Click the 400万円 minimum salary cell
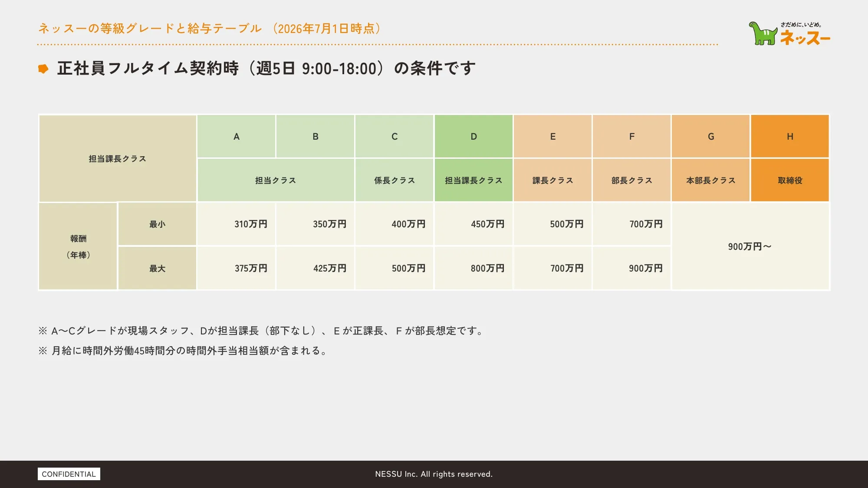 (395, 224)
